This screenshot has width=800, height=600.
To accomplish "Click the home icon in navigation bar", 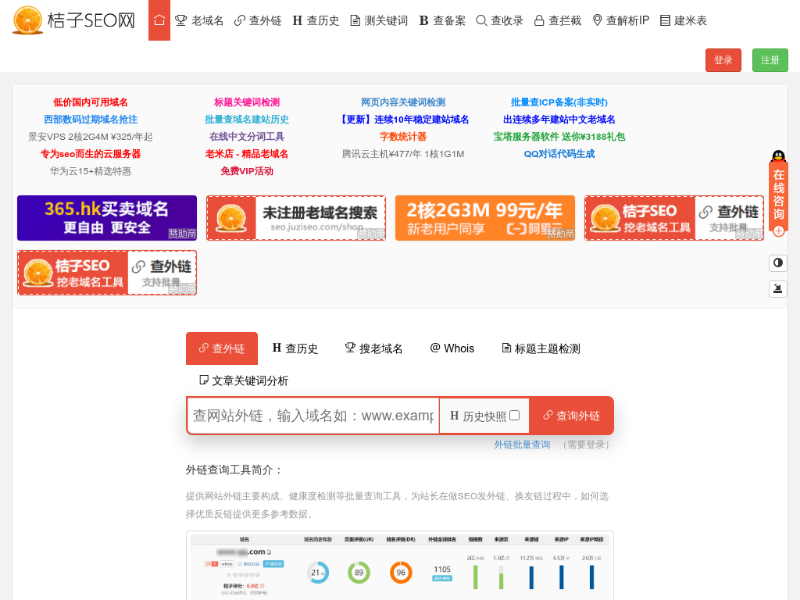I will tap(159, 20).
